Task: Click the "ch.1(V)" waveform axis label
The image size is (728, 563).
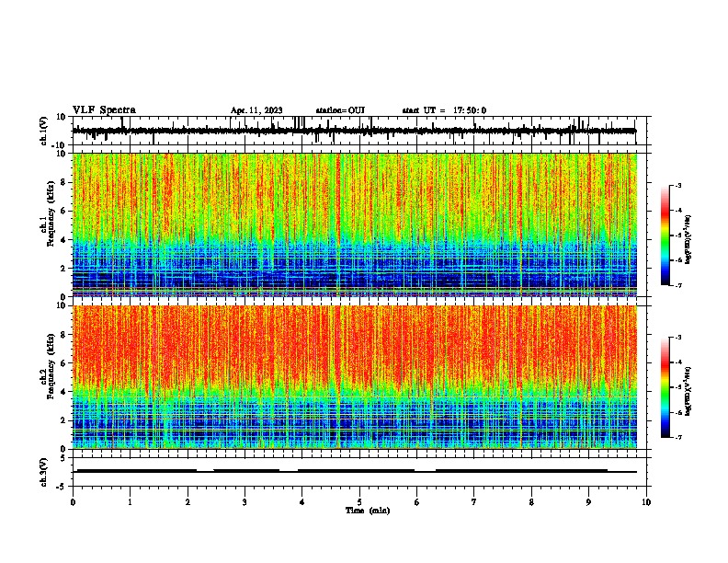Action: 44,131
